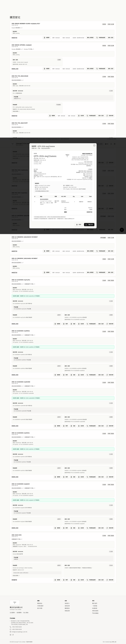The height and width of the screenshot is (644, 126).
Task: Open 客戶評價 footer link
Action: [x=40, y=608]
